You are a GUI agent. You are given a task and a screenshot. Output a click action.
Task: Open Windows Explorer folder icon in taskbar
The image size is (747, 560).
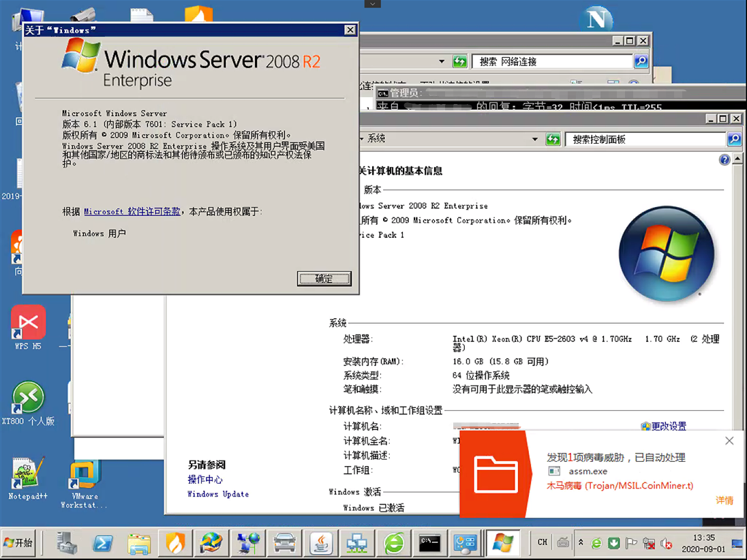[139, 543]
